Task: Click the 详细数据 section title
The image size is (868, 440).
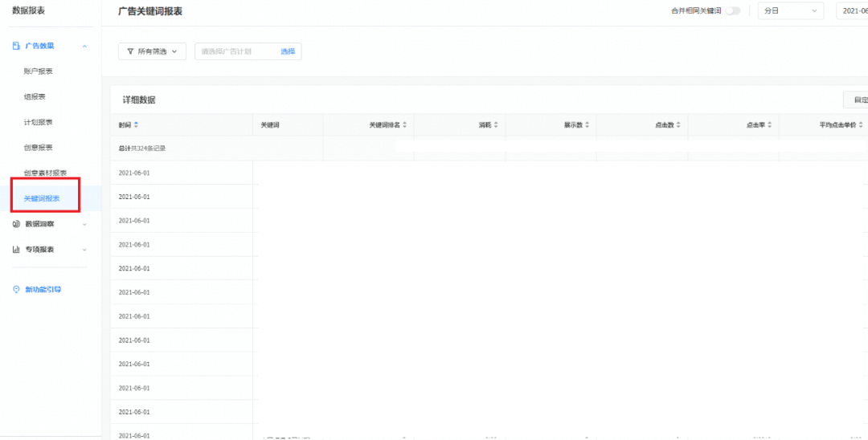Action: (139, 100)
